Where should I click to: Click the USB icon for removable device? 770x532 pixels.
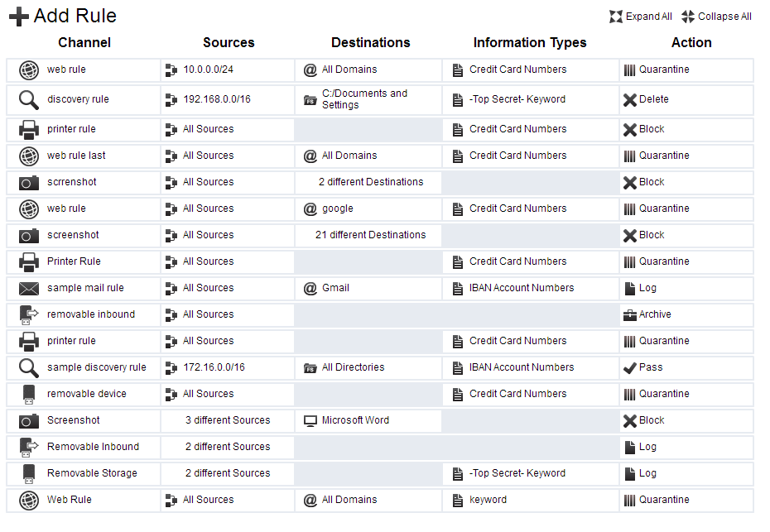click(x=28, y=395)
